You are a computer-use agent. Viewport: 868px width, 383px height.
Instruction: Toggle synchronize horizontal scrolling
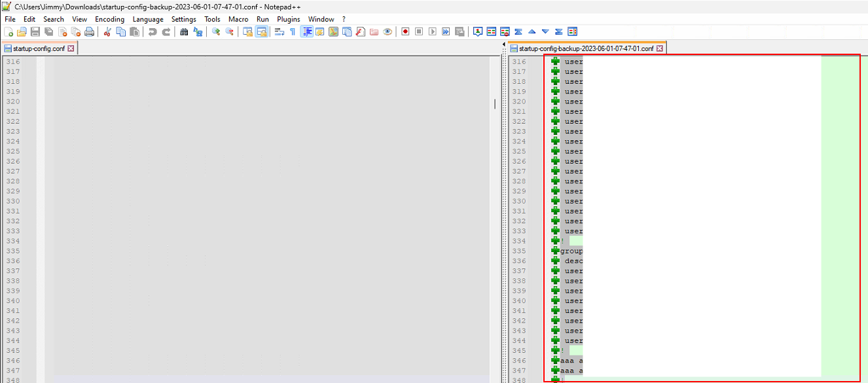(262, 31)
